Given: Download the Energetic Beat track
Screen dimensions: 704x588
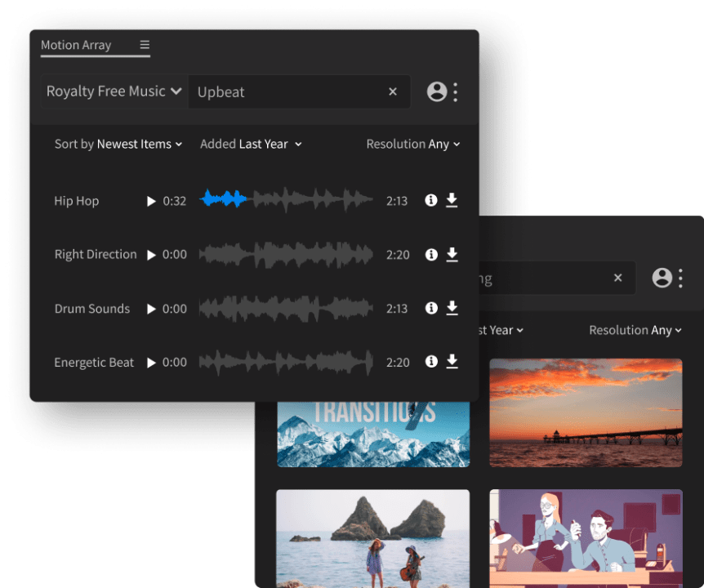Looking at the screenshot, I should click(452, 362).
